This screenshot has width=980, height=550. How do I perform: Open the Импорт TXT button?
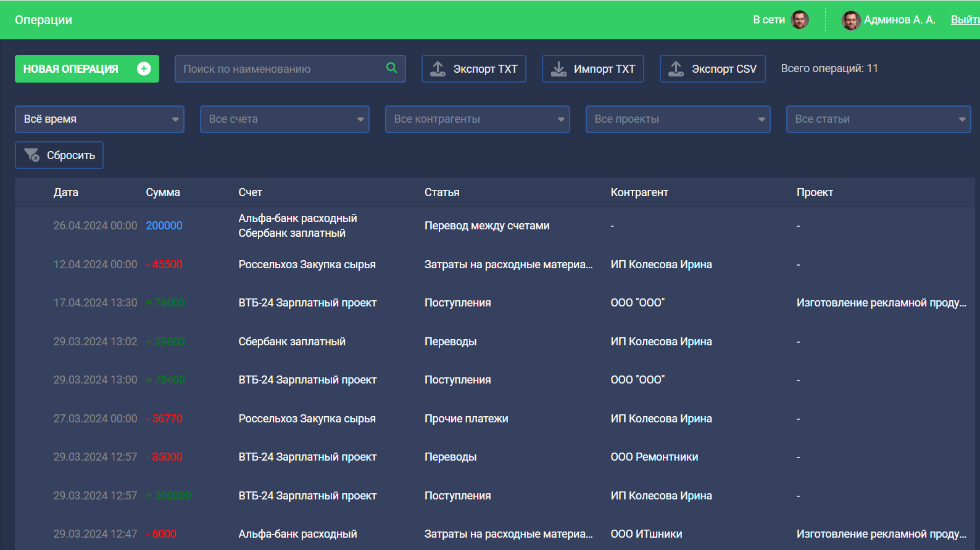[x=593, y=68]
